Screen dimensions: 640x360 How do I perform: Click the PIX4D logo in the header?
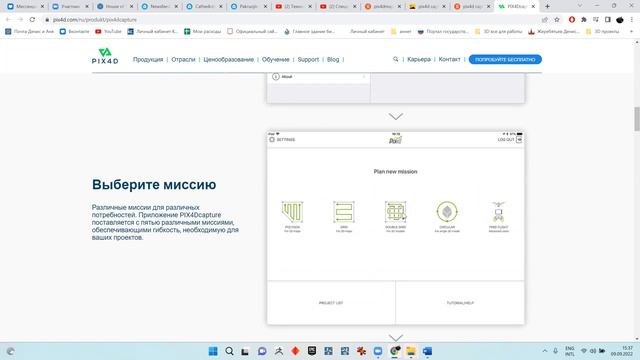point(105,56)
